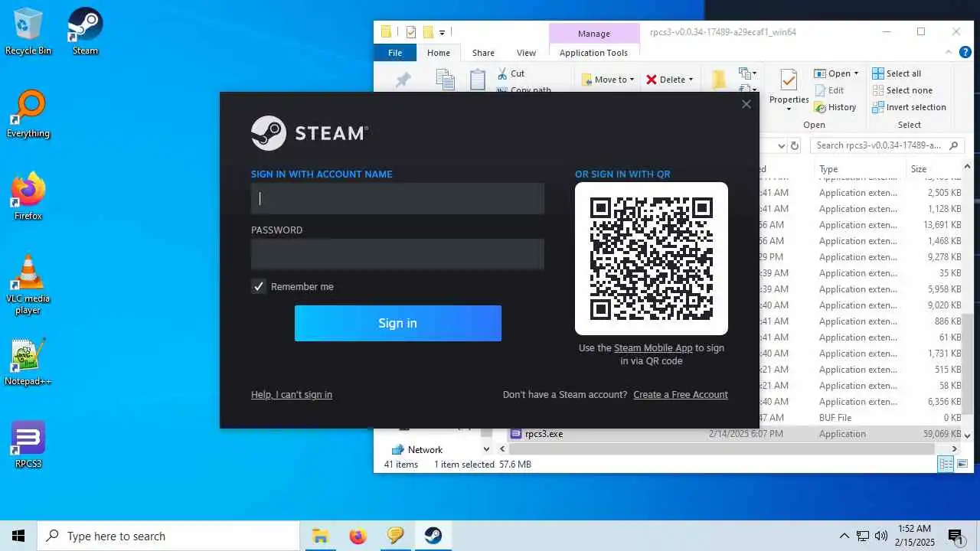Collapse the Explorer ribbon with chevron

coord(949,53)
